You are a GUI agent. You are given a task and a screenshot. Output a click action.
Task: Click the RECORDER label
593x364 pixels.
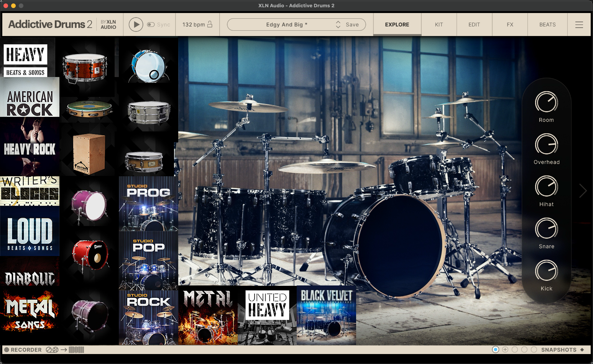(x=26, y=350)
